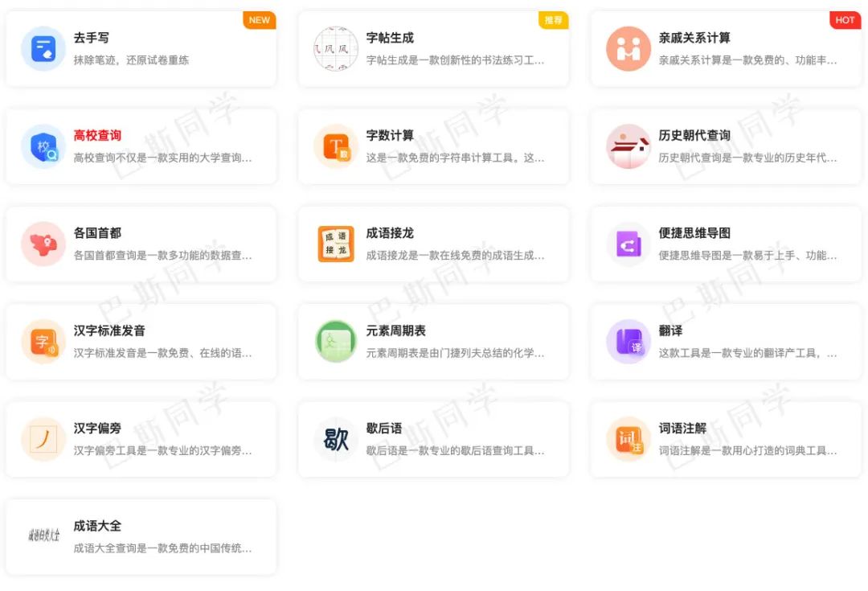Click the 词语注解 dictionary icon
The image size is (868, 591).
[628, 440]
